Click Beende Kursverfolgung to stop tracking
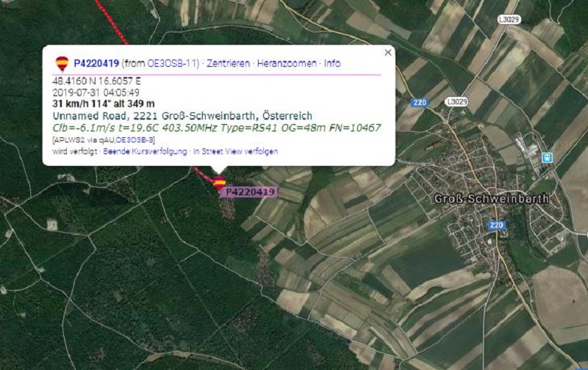588x370 pixels. 145,151
